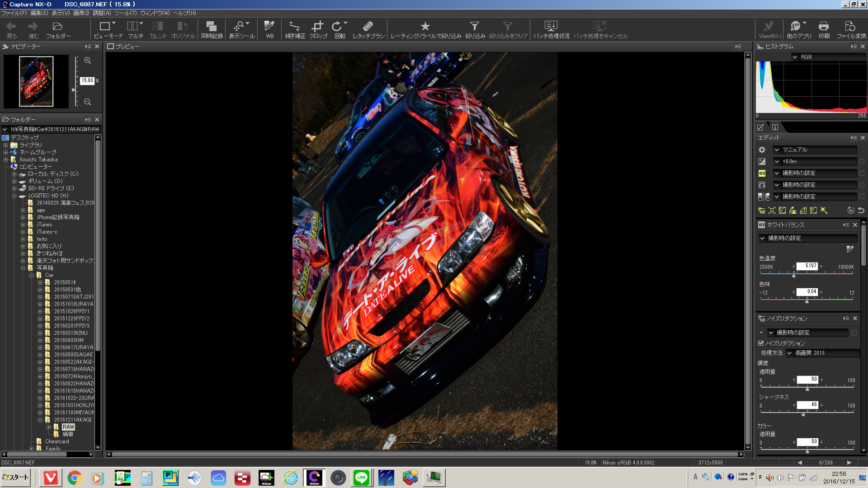This screenshot has width=868, height=488.
Task: Open the 処理方法 高画質 2013 dropdown
Action: click(x=790, y=353)
